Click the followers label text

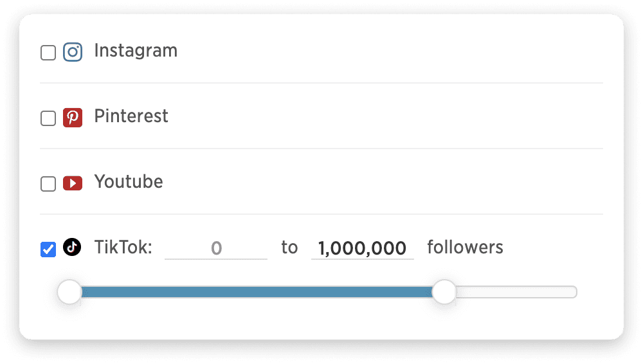tap(465, 248)
